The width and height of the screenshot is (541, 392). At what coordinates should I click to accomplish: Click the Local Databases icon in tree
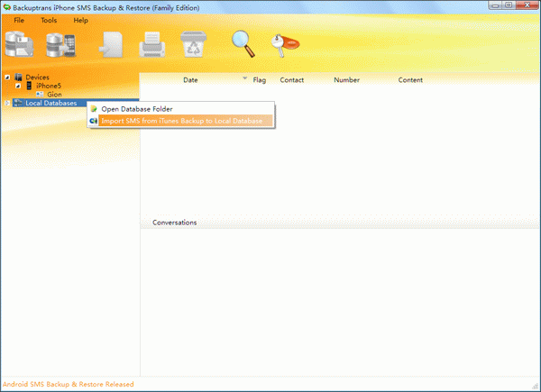click(x=19, y=103)
